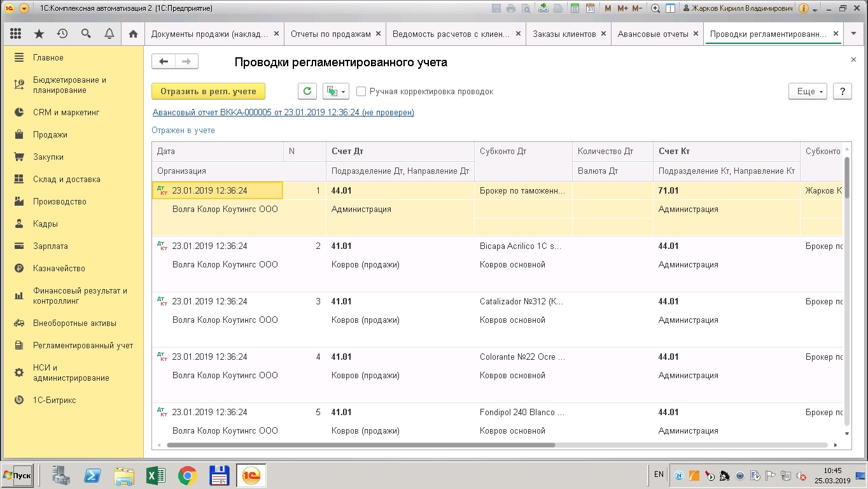The height and width of the screenshot is (489, 868).
Task: Open the calculator icon in title bar
Action: coord(575,8)
